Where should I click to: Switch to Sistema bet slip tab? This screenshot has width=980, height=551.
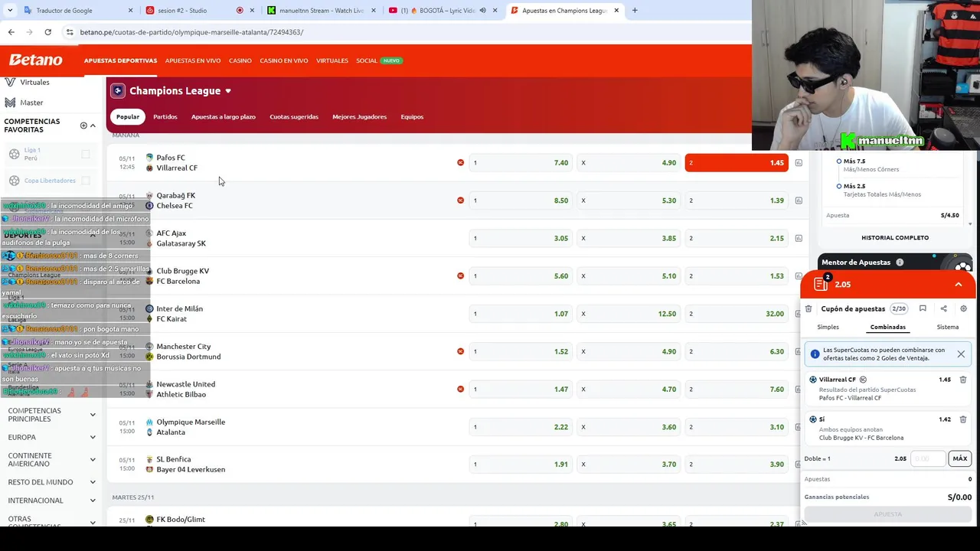pyautogui.click(x=947, y=327)
